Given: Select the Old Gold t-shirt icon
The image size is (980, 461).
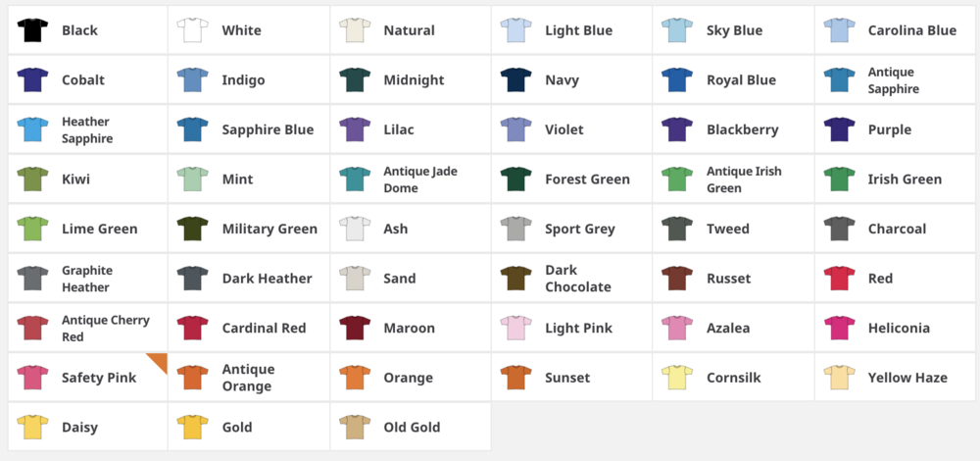Looking at the screenshot, I should [x=355, y=427].
